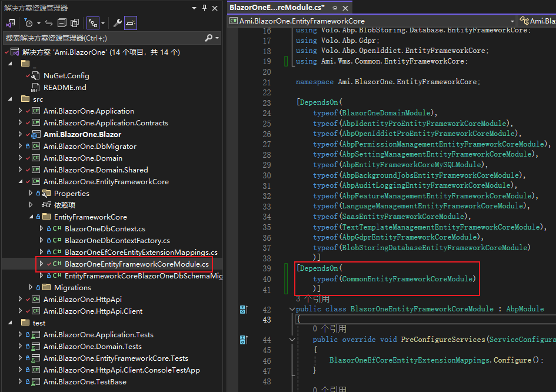The image size is (556, 392).
Task: Fold the BlazorOneEntityFrameworkCoreModule class at line 42
Action: 292,309
